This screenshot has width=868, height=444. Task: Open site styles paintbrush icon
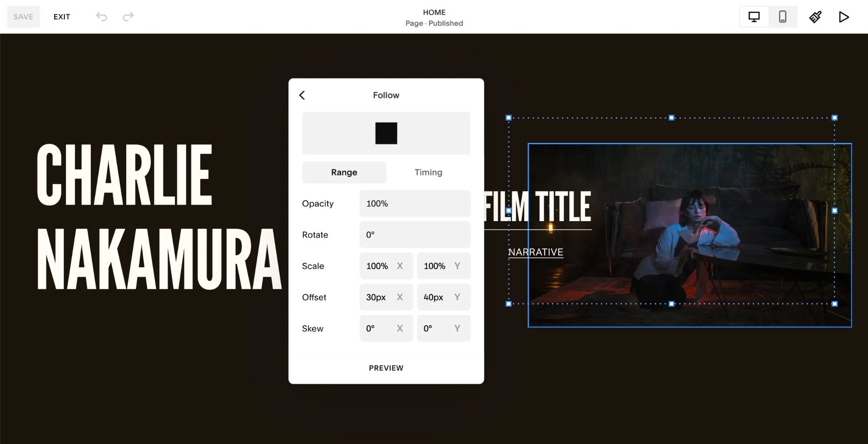click(x=815, y=17)
